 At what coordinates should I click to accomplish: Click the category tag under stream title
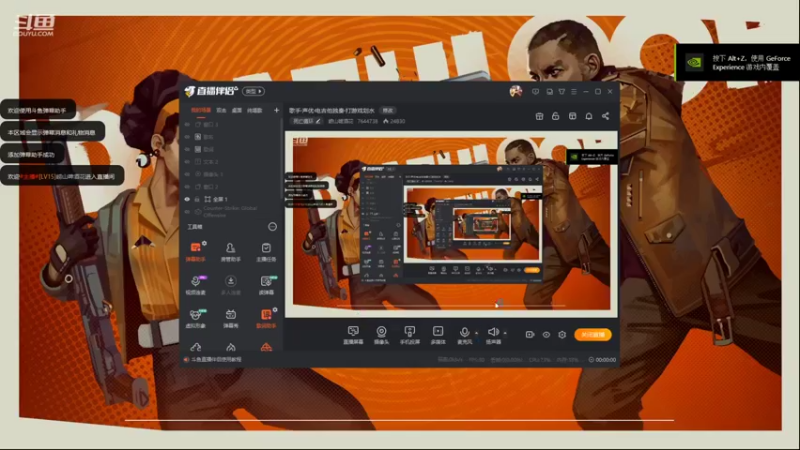(307, 121)
